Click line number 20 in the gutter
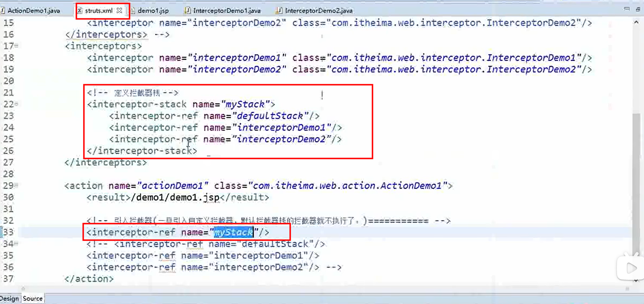644x304 pixels. pos(9,81)
